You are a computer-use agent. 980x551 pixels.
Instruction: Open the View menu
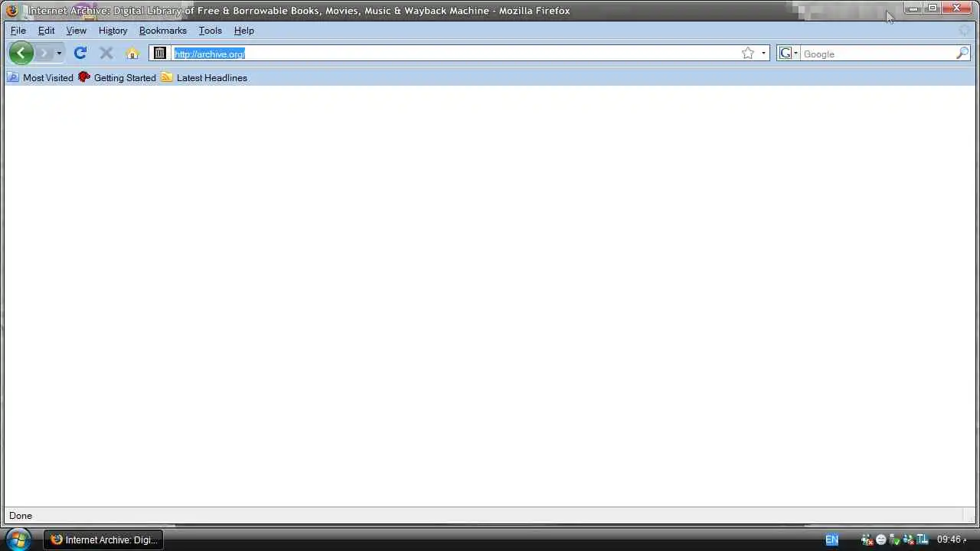pyautogui.click(x=77, y=31)
